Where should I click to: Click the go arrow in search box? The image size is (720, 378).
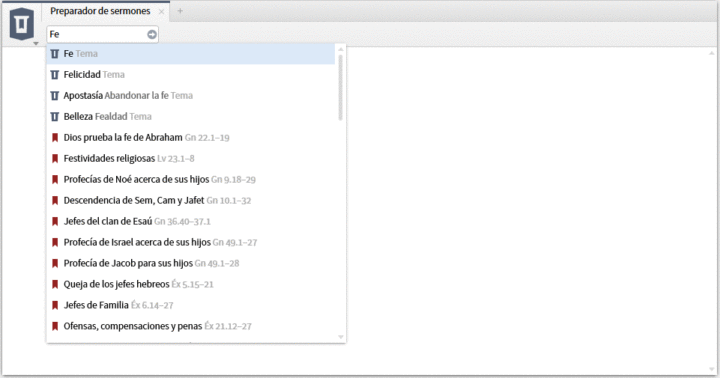[x=152, y=34]
